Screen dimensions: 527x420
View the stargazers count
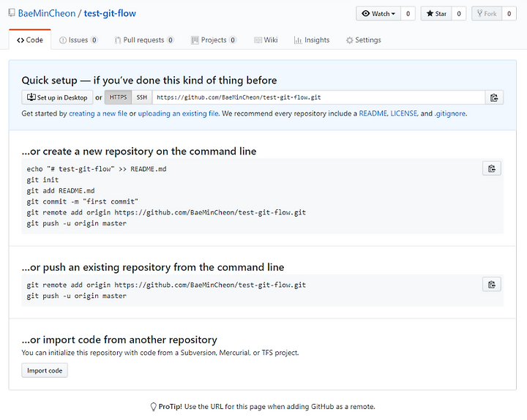pyautogui.click(x=459, y=13)
